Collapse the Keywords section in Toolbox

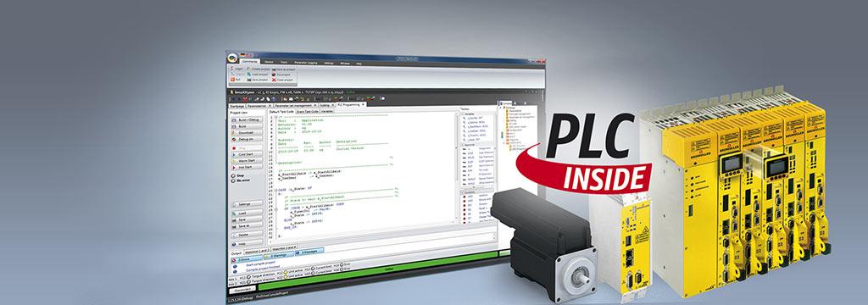pos(462,145)
